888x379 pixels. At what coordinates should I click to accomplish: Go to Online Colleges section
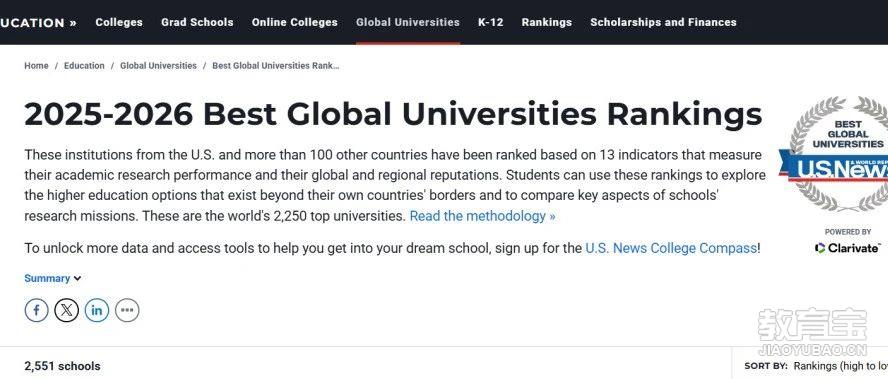(294, 22)
